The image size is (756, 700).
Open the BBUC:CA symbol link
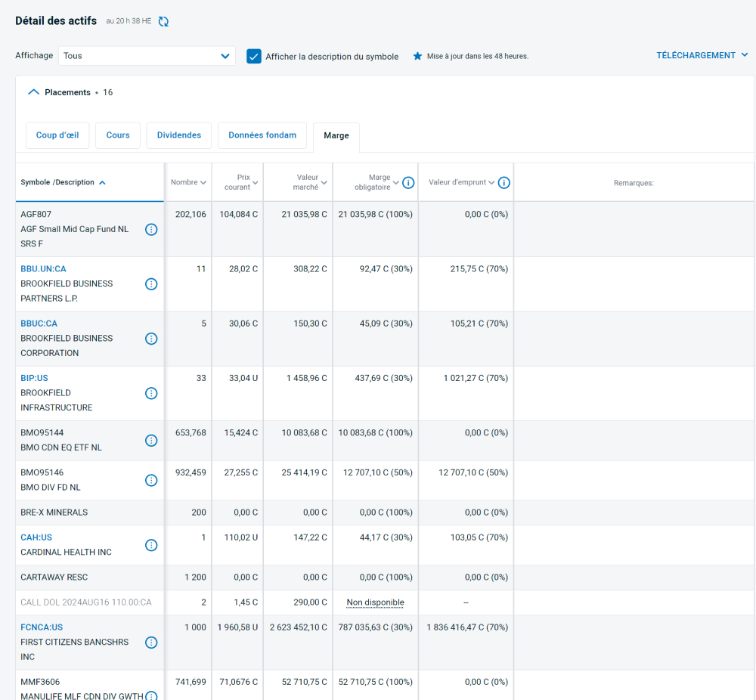coord(39,324)
